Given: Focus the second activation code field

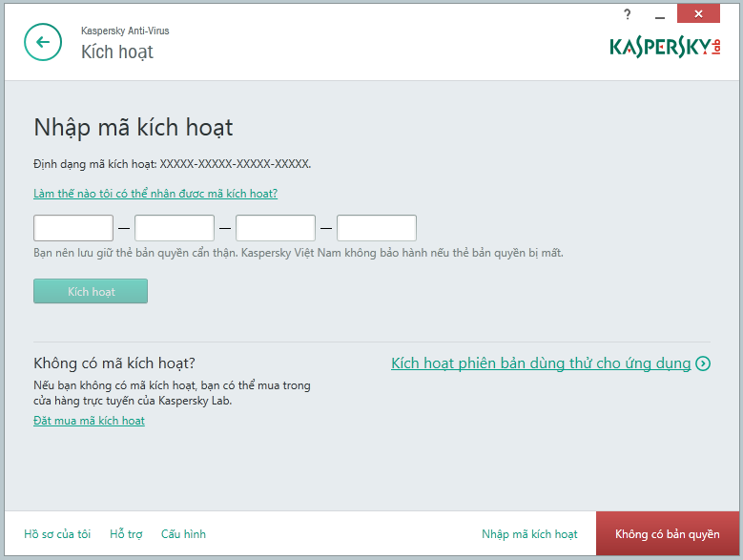Looking at the screenshot, I should (x=175, y=228).
